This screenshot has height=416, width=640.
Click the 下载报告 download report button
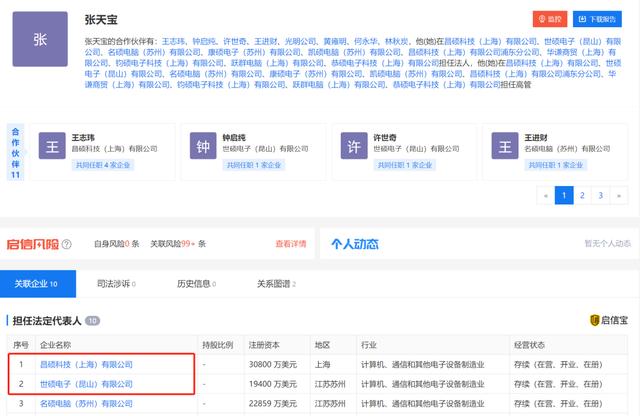[x=601, y=19]
